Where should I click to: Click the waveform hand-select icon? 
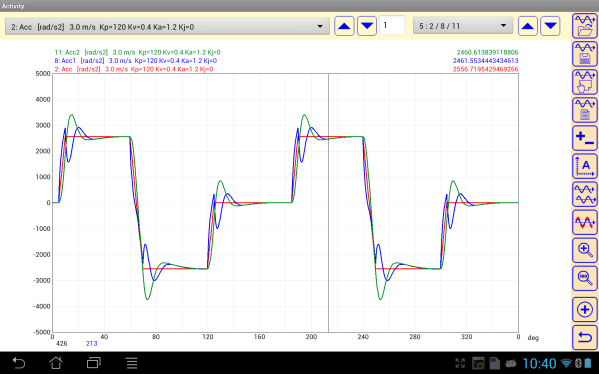click(585, 82)
